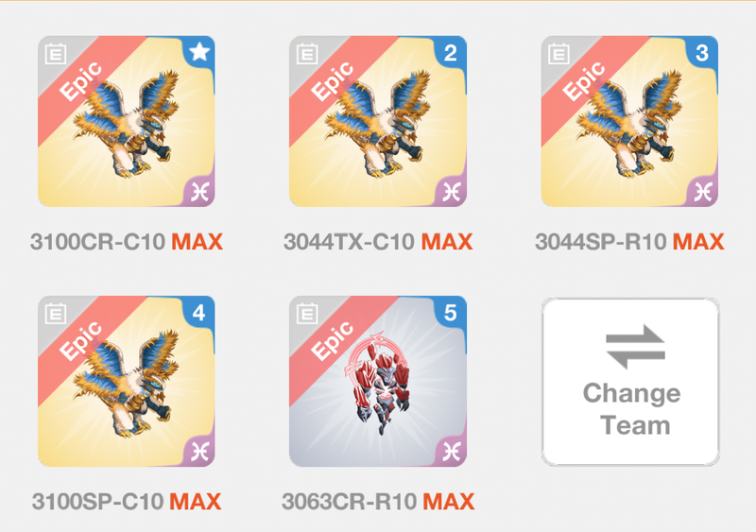Image resolution: width=756 pixels, height=532 pixels.
Task: Open the 3044SP-R10 griffin thumbnail
Action: click(x=629, y=121)
